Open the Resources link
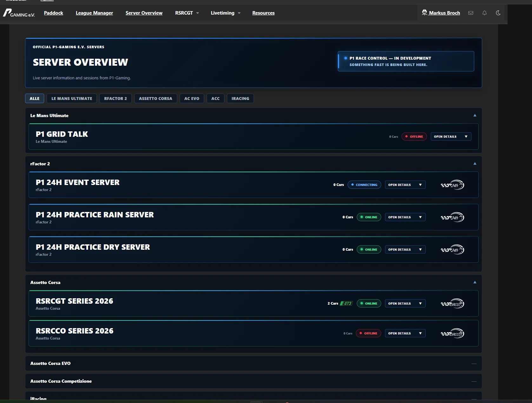The image size is (532, 403). [x=263, y=13]
